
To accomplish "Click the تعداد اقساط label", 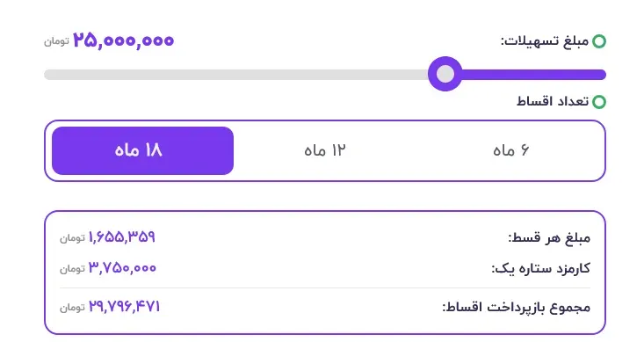I will 553,101.
